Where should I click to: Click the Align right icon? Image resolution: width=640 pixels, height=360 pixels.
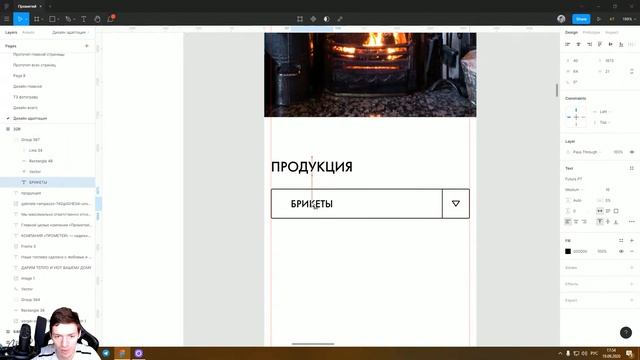(x=589, y=44)
